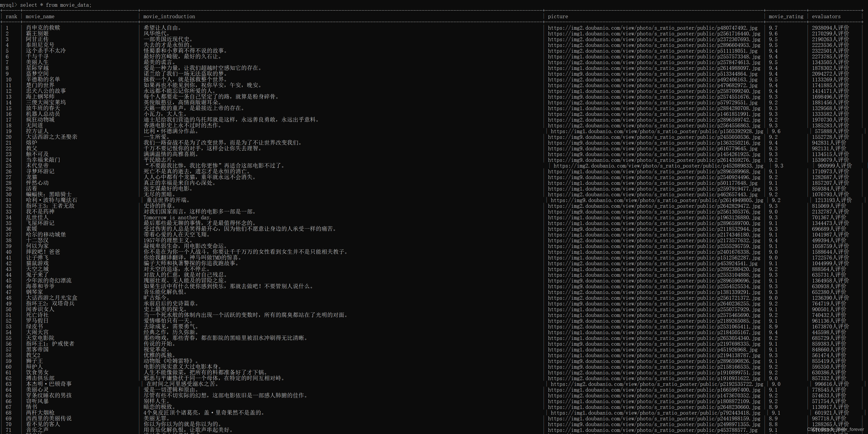Click the movie_rating column header

[786, 17]
